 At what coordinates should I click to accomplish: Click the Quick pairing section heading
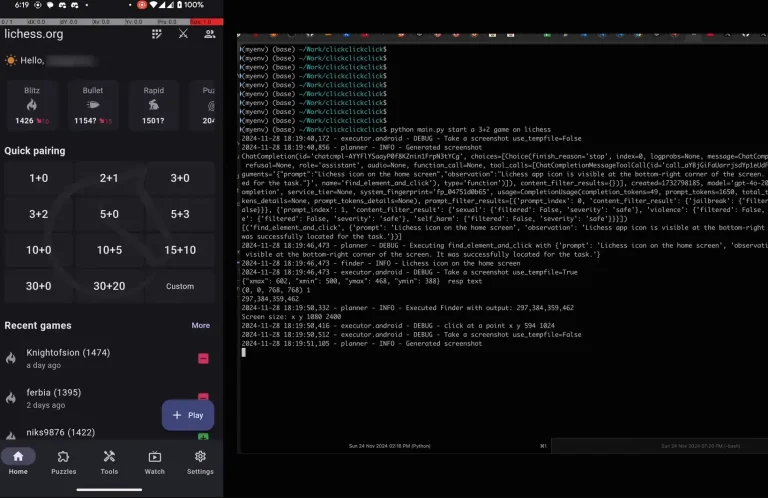[x=35, y=151]
